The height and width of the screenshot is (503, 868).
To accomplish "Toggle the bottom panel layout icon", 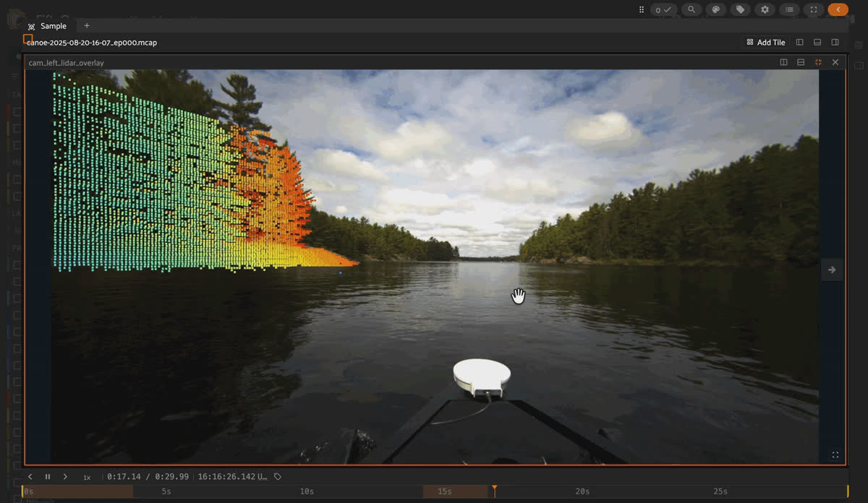I will pos(817,43).
